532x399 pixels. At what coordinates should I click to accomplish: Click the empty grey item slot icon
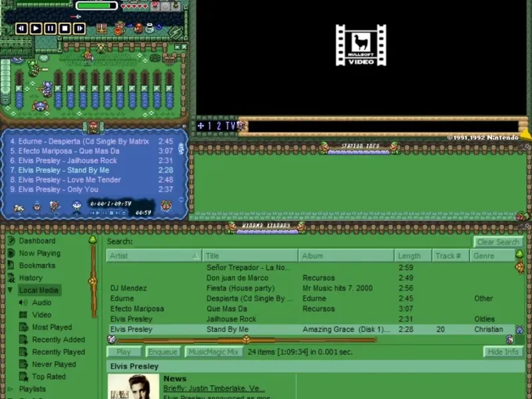pos(166,6)
